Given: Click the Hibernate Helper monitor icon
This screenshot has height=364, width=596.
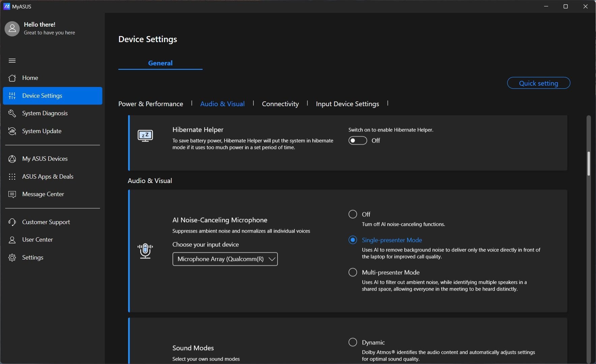Looking at the screenshot, I should [145, 136].
